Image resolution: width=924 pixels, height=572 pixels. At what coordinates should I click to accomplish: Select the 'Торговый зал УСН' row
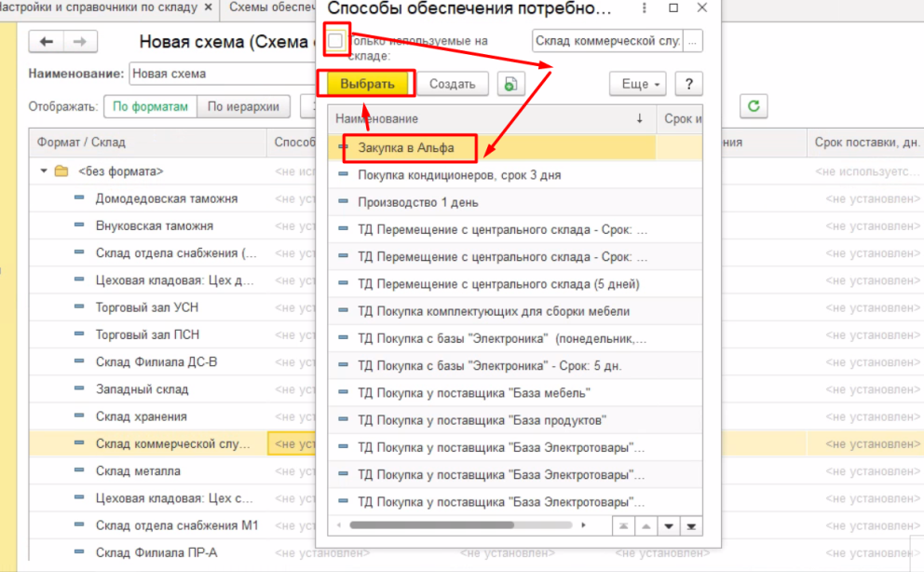click(147, 307)
